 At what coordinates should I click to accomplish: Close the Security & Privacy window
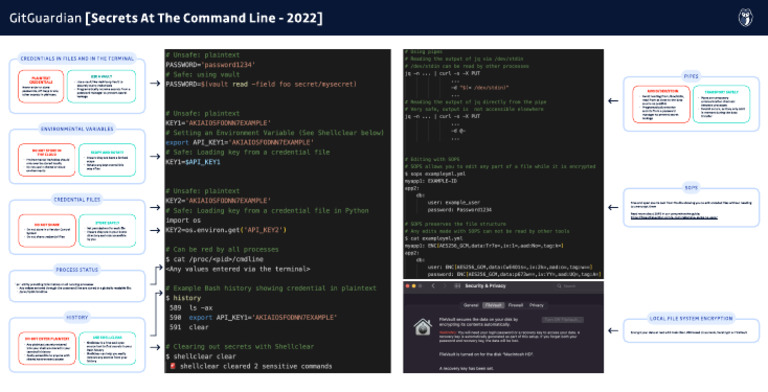408,286
